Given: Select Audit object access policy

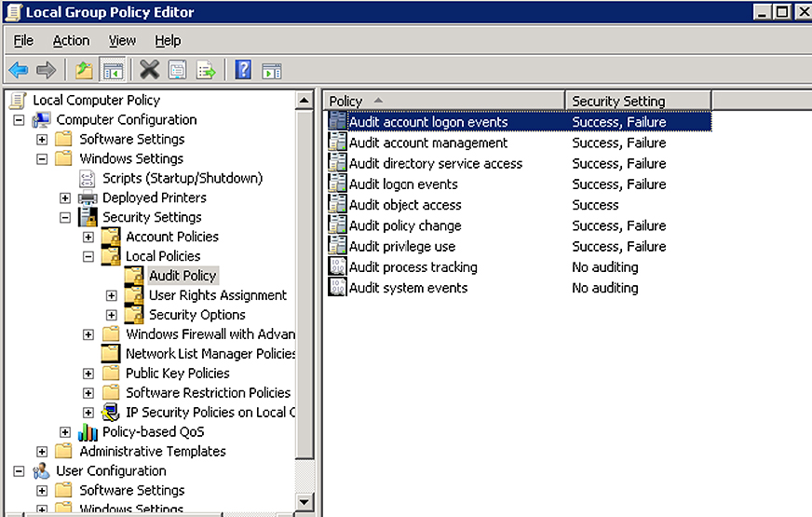Looking at the screenshot, I should (x=405, y=205).
